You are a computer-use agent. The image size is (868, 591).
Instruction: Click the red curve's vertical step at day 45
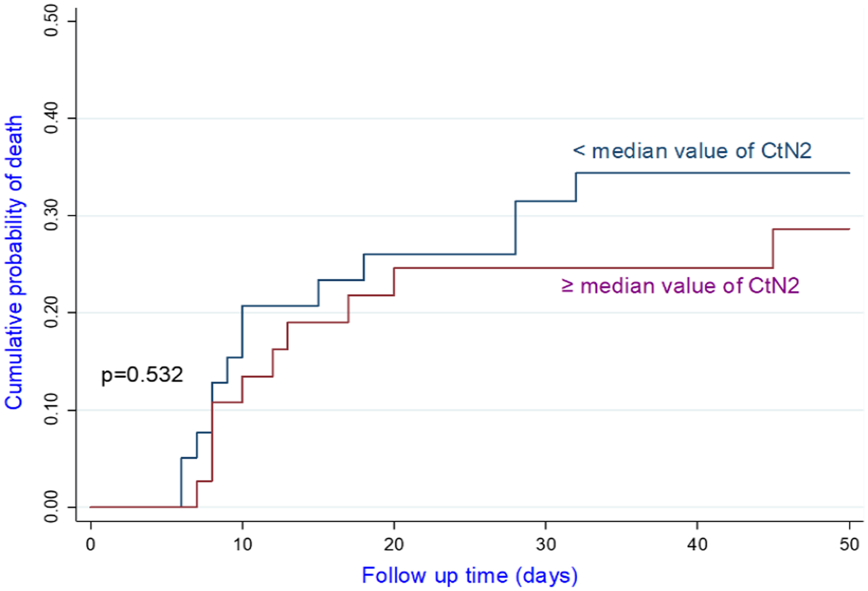click(773, 248)
